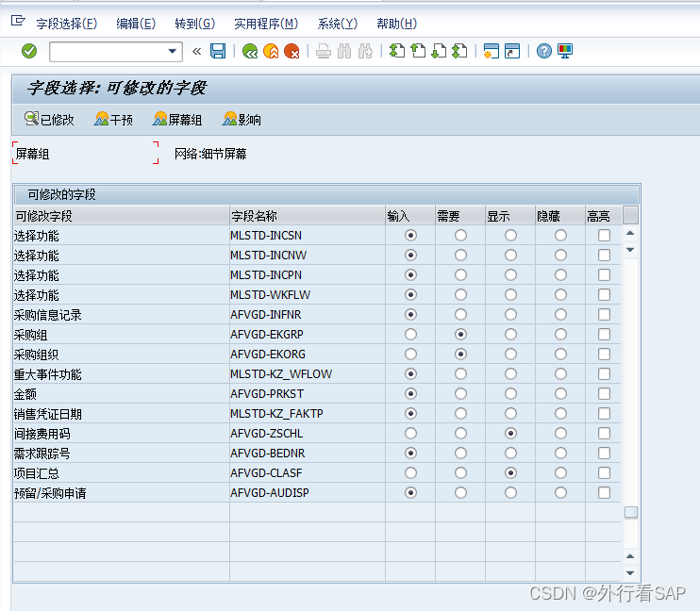Click the 干预 button

(x=113, y=119)
